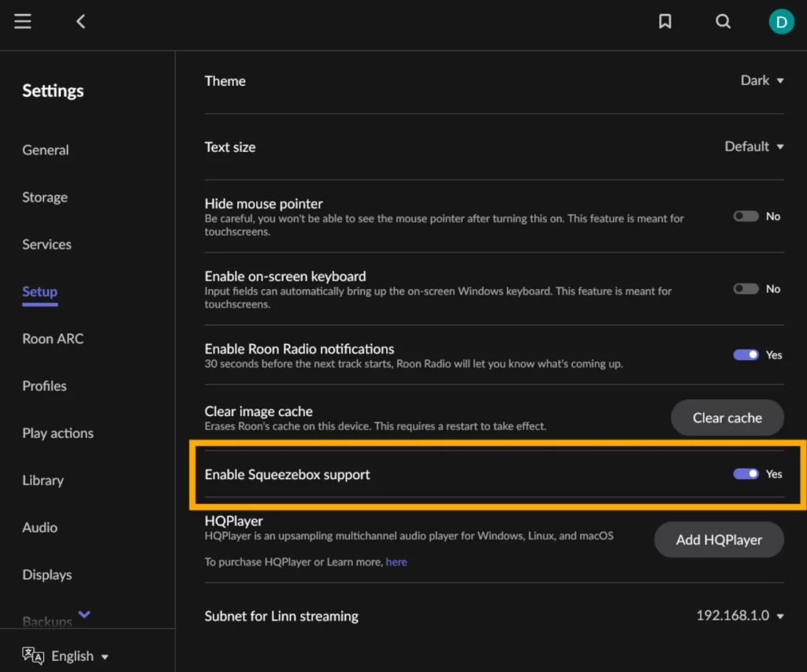Follow the HQPlayer 'here' link
Screen dimensions: 807x672
(x=396, y=562)
